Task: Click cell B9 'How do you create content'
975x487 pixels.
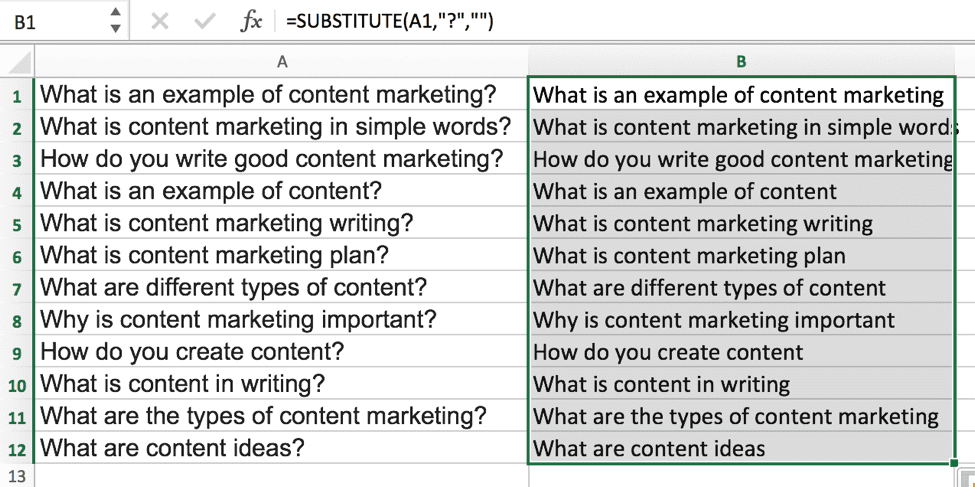Action: point(741,352)
